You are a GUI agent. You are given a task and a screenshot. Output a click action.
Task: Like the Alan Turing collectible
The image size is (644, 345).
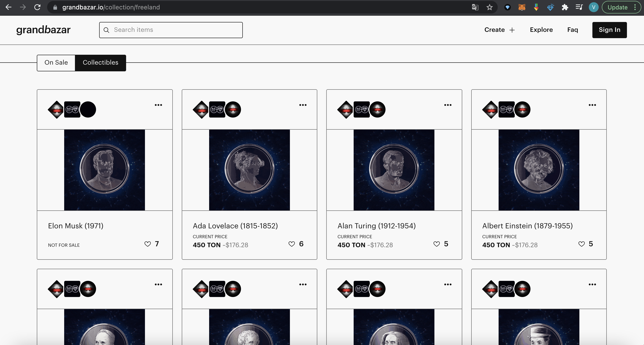436,244
